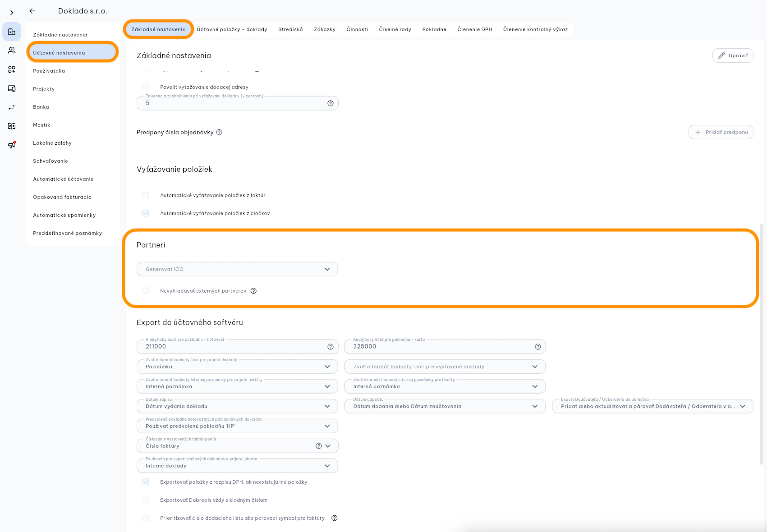Open the users icon in the sidebar

click(x=12, y=50)
